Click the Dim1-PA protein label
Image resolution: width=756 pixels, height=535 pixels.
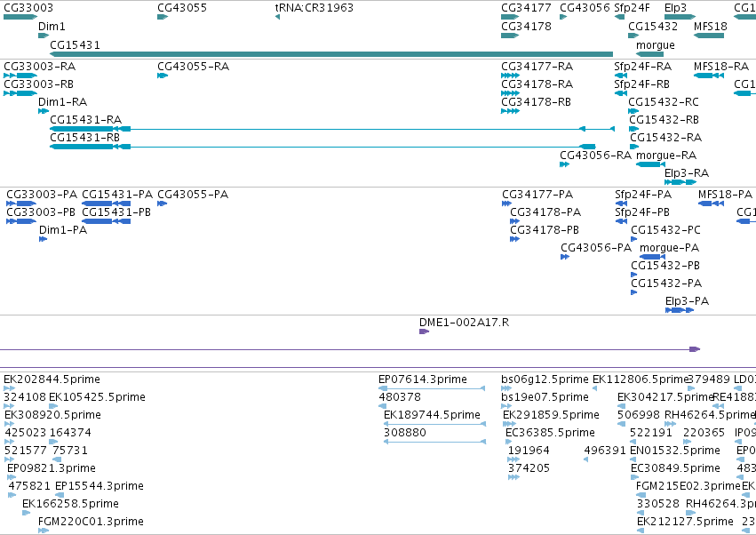point(63,230)
